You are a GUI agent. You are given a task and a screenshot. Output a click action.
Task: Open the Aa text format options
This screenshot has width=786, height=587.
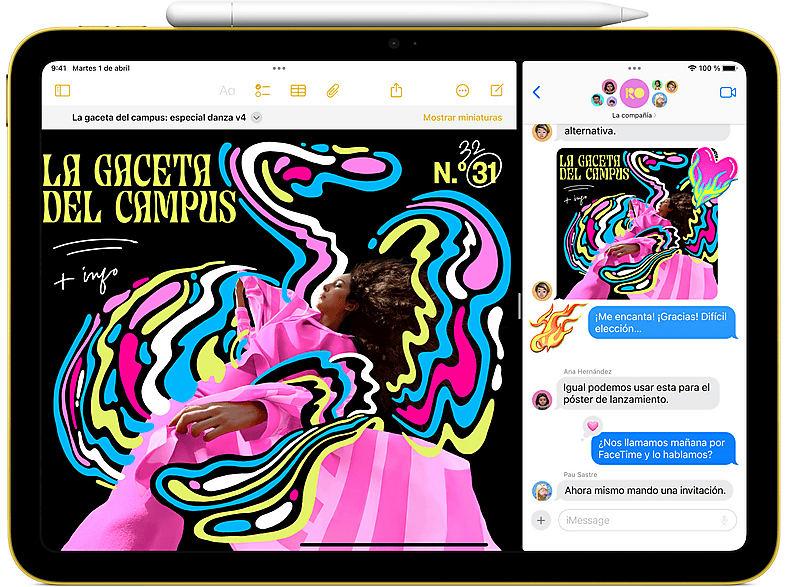(x=227, y=91)
